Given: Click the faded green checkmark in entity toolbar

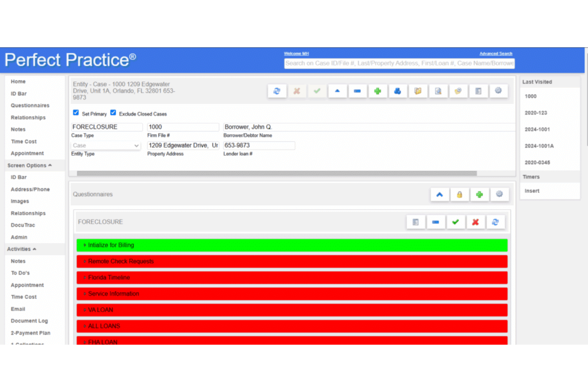Looking at the screenshot, I should pyautogui.click(x=317, y=91).
